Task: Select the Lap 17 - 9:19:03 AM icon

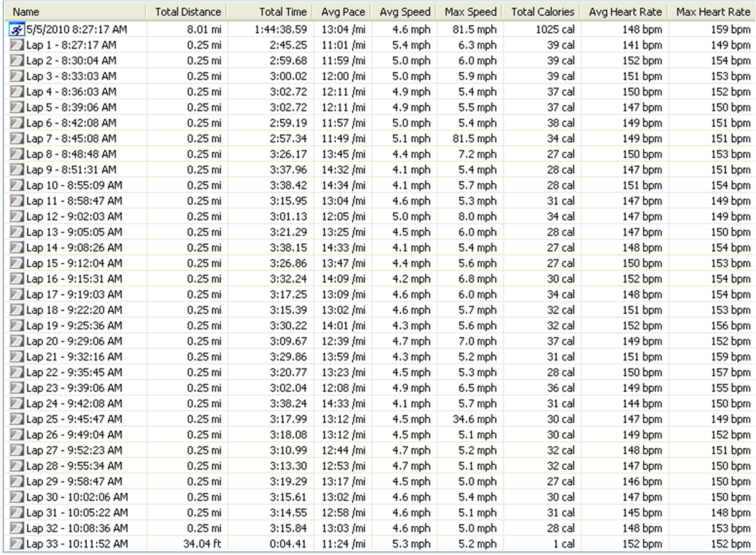Action: pos(17,294)
